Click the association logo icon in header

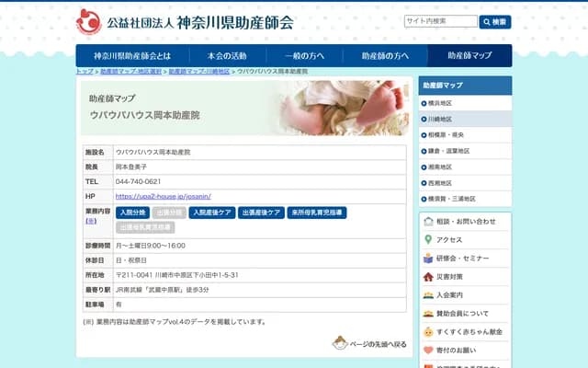point(88,20)
